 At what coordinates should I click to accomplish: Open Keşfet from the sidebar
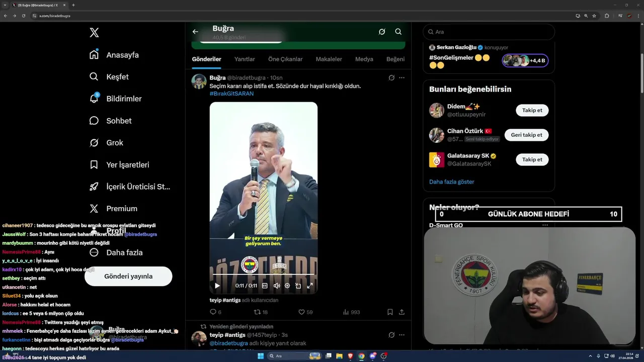tap(109, 77)
